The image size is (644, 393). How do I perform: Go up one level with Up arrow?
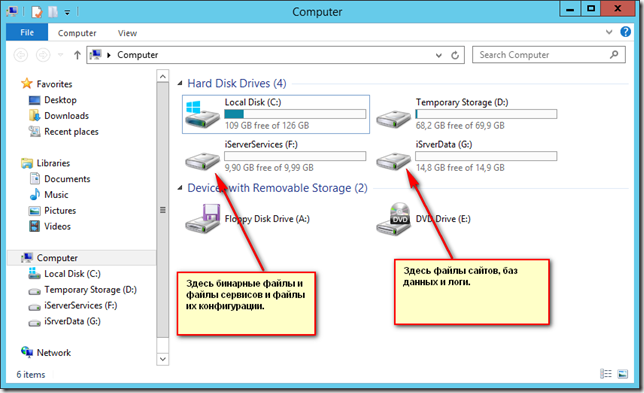tap(77, 55)
